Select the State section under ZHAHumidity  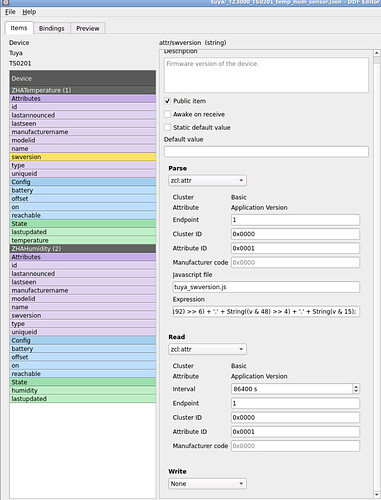pyautogui.click(x=83, y=382)
